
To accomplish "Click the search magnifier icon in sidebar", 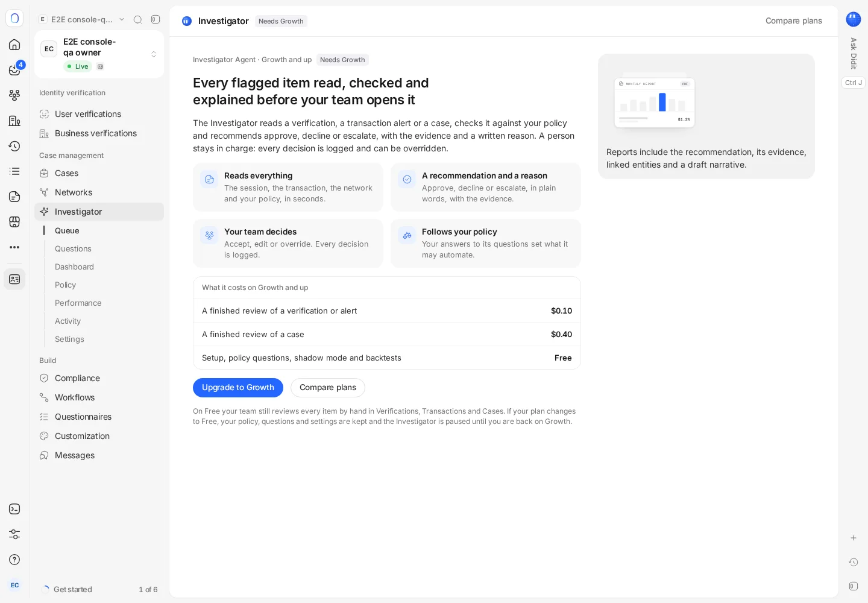I will tap(137, 19).
